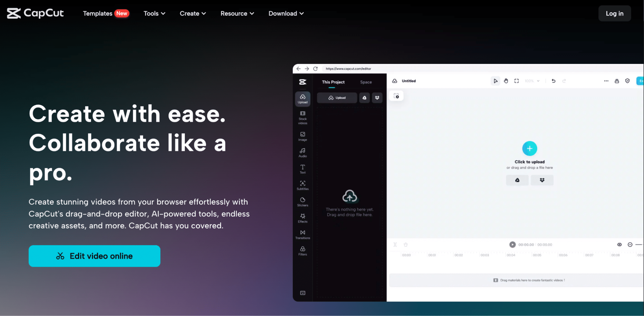Click the layers stack icon in the editor toolbar
The height and width of the screenshot is (316, 644).
tap(617, 81)
